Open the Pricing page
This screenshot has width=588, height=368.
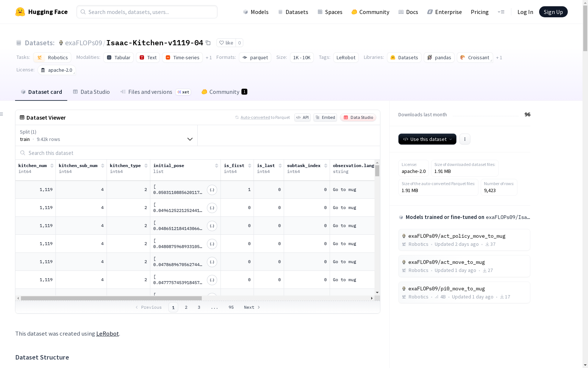pyautogui.click(x=480, y=12)
